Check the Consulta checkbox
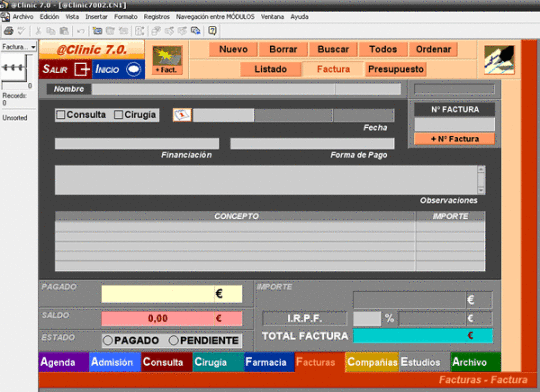Screen dimensions: 540x392 click(x=61, y=115)
